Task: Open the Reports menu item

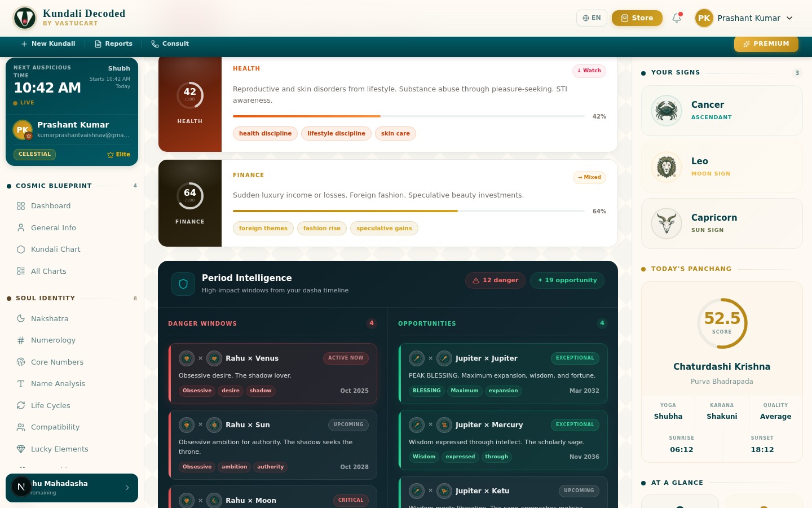Action: point(113,44)
